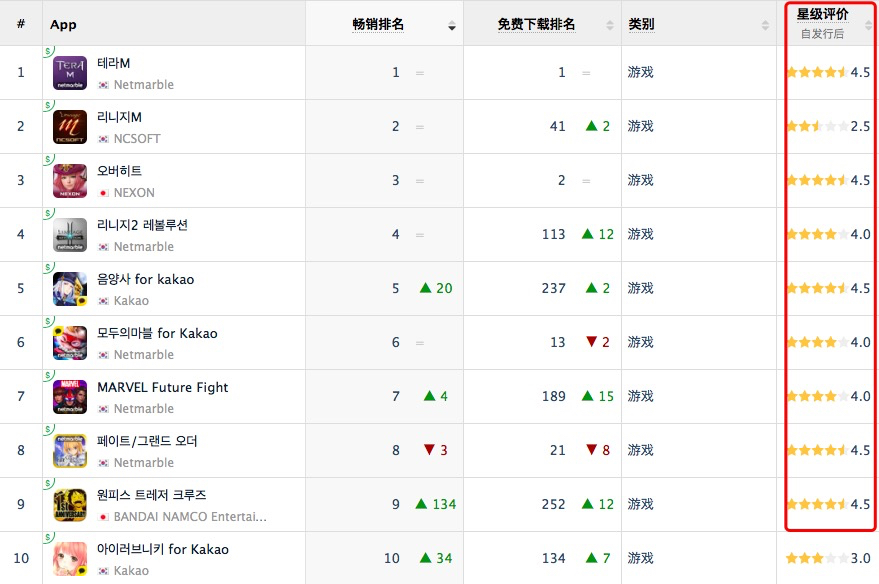The height and width of the screenshot is (584, 879).
Task: Click the 免费下载排名 column header label
Action: (536, 25)
